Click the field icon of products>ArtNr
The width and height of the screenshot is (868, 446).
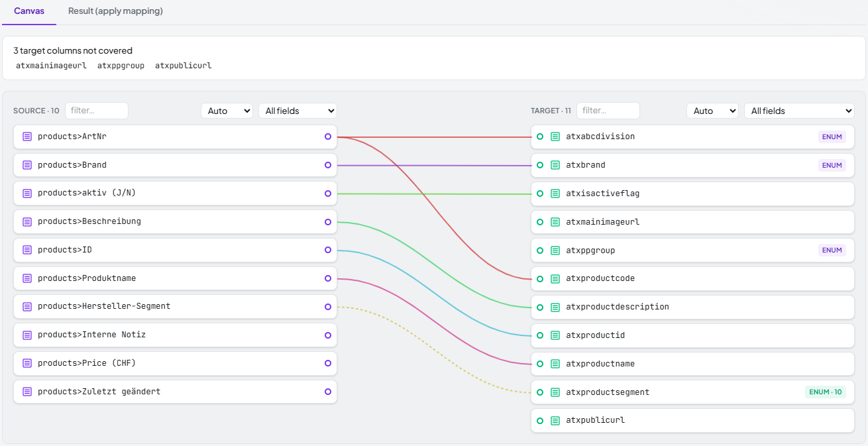click(x=27, y=137)
